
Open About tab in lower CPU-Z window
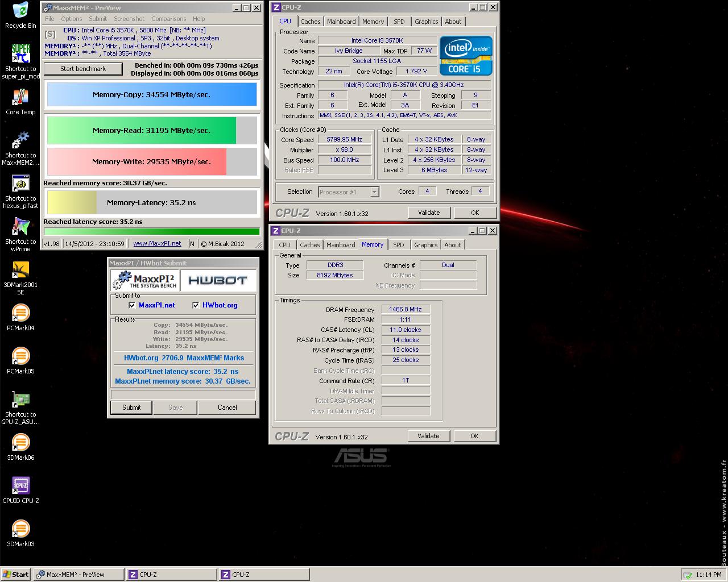[x=453, y=245]
